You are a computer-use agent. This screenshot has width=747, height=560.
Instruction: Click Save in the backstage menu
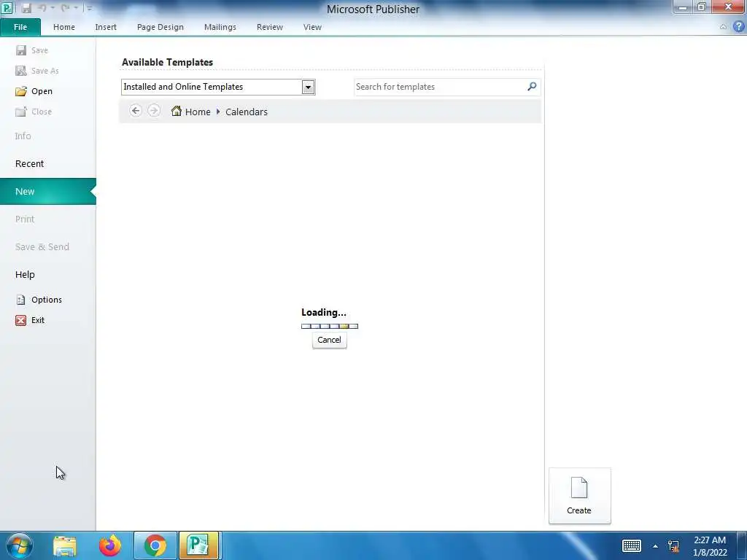tap(31, 50)
